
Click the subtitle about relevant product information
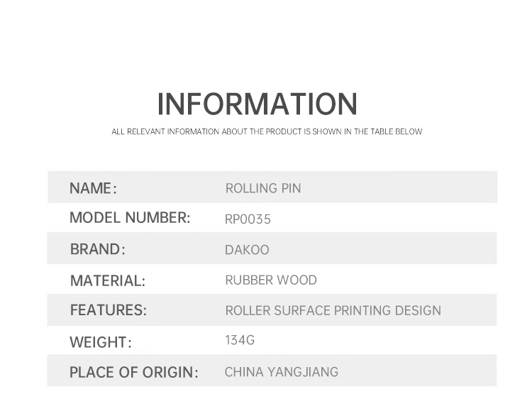[x=267, y=131]
